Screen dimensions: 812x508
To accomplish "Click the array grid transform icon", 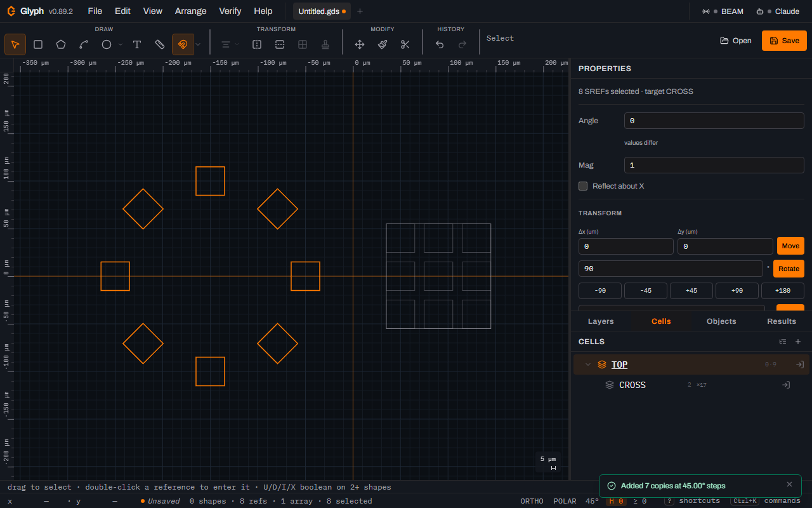I will click(x=303, y=44).
